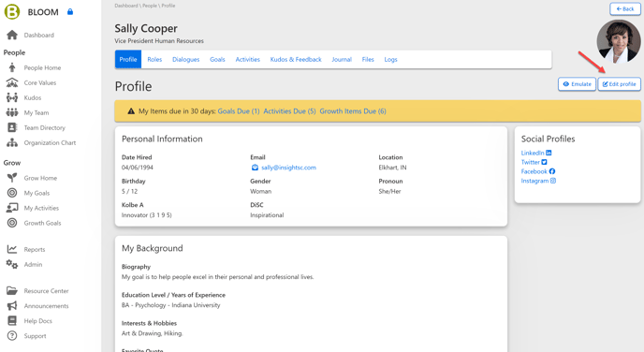Click the Resource Center folder icon
This screenshot has width=644, height=352.
click(x=12, y=291)
